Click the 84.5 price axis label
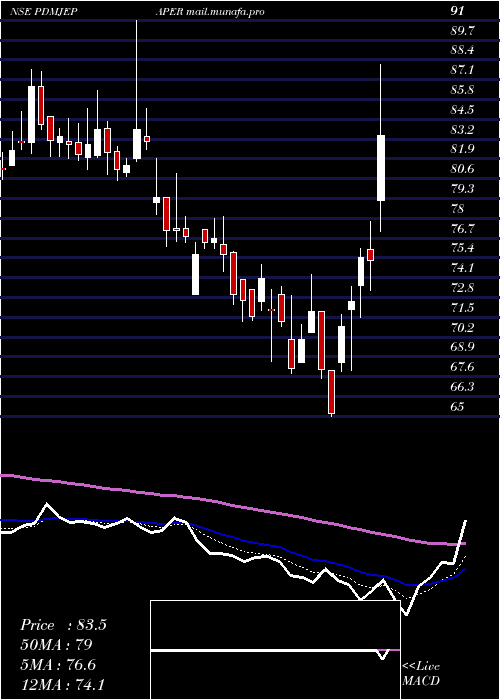 tap(462, 110)
